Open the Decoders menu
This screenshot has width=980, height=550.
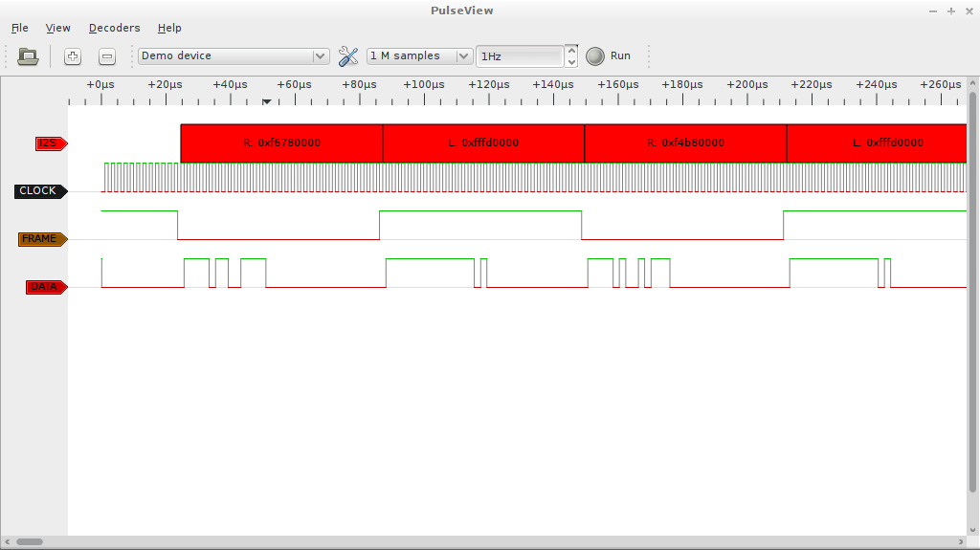pos(114,28)
